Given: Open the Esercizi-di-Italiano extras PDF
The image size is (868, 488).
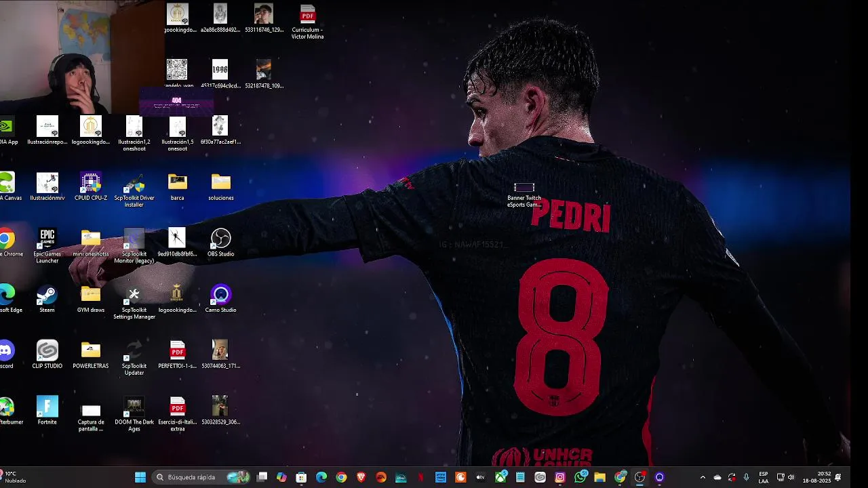Looking at the screenshot, I should [177, 415].
